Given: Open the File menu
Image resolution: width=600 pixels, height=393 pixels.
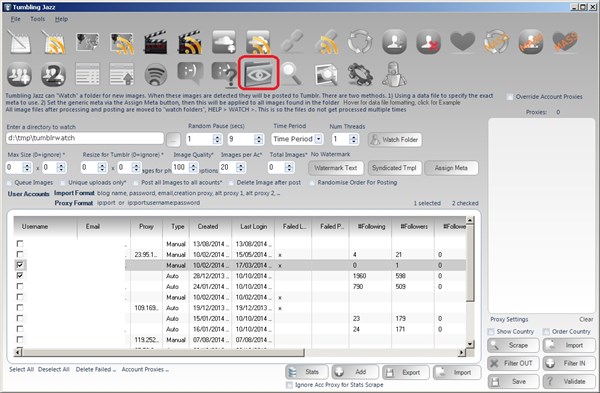Looking at the screenshot, I should (15, 19).
